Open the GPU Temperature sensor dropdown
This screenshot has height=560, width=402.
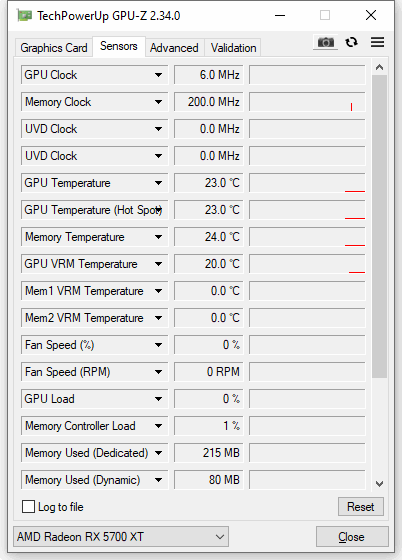click(159, 183)
